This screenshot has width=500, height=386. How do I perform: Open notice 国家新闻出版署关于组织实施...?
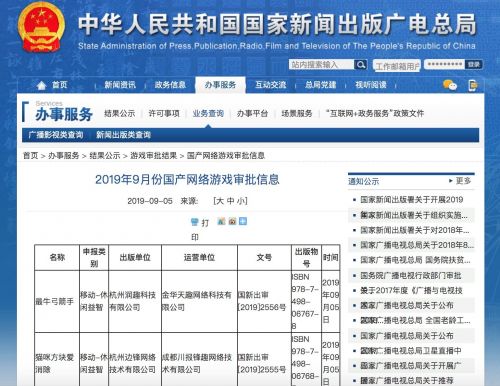414,215
